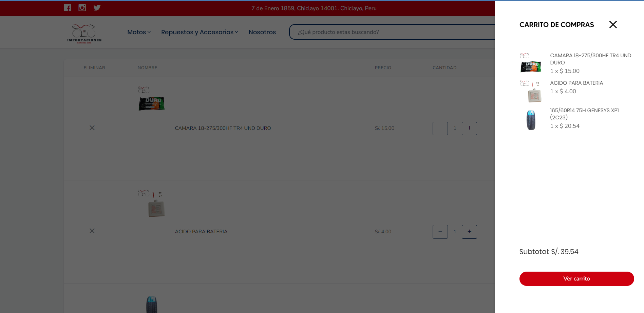This screenshot has height=313, width=644.
Task: Open ACIDO PARA BATERIA link in sidebar
Action: click(x=576, y=83)
